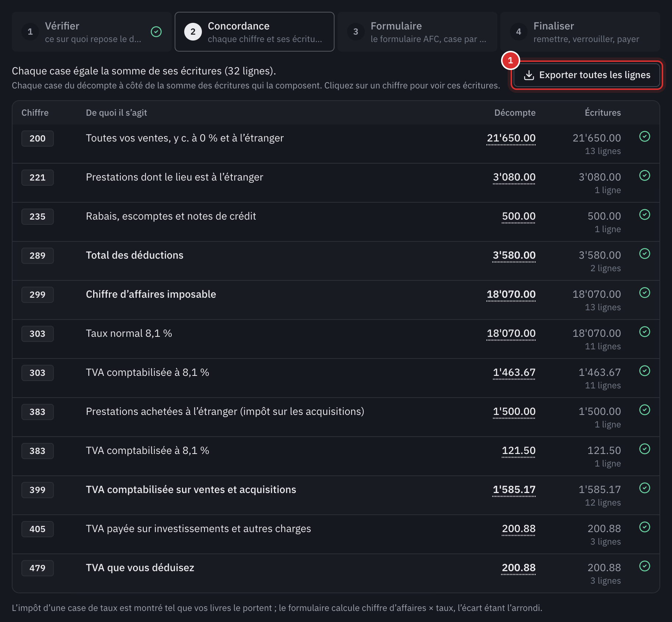The height and width of the screenshot is (622, 672).
Task: Click check icon beside 121.50 écritures
Action: pyautogui.click(x=645, y=449)
